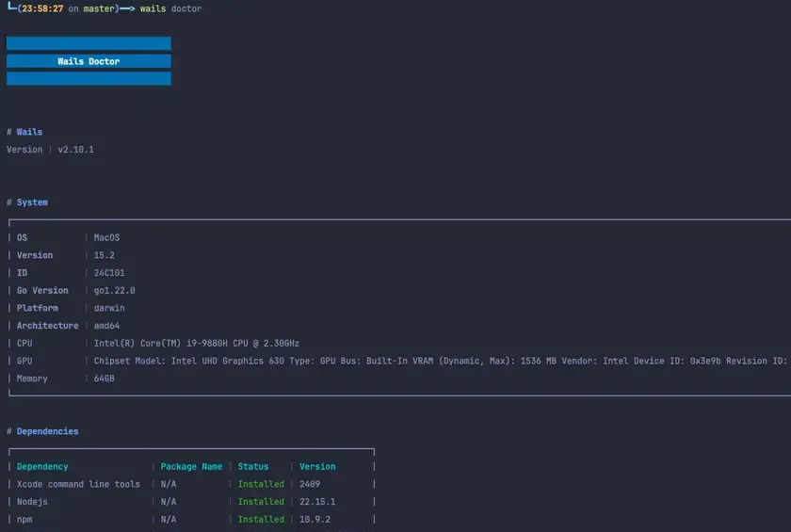Click the Status column header
Viewport: 791px width, 532px height.
click(x=252, y=466)
